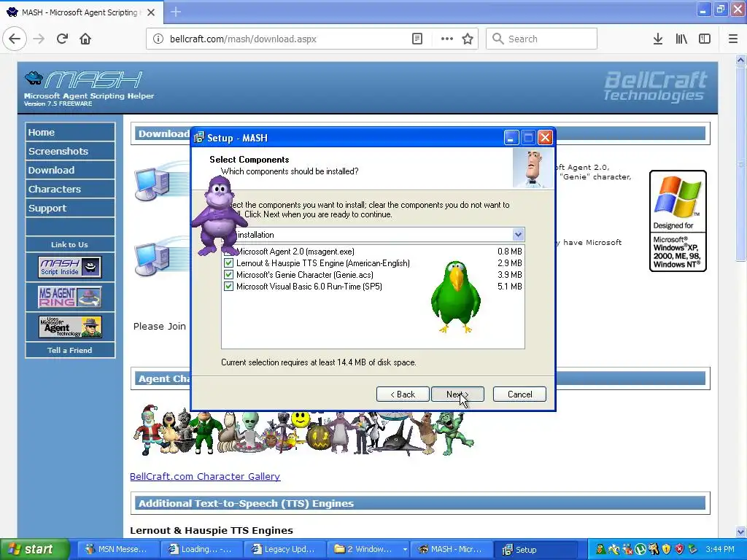Open the browser Home icon
This screenshot has height=560, width=747.
coord(85,39)
